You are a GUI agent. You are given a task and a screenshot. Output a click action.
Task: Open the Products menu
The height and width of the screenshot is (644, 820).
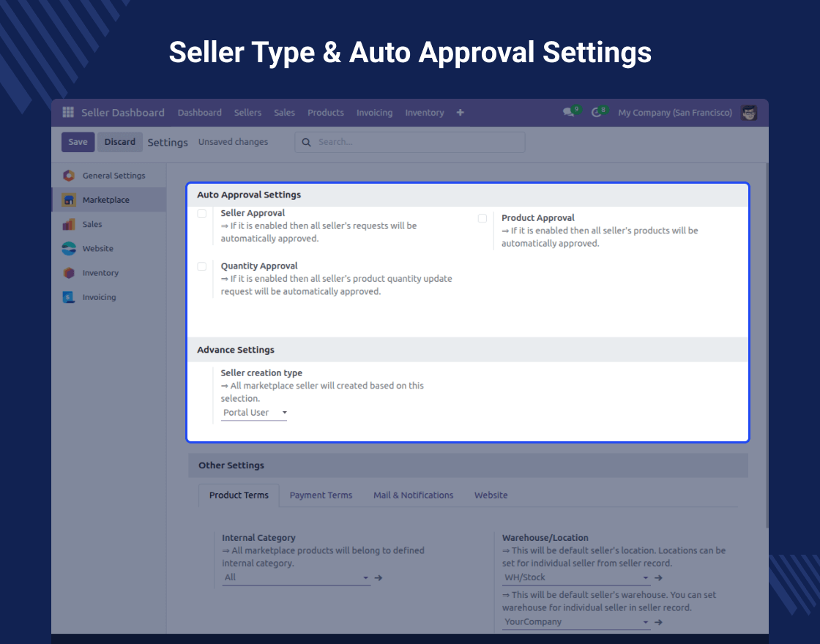coord(326,113)
